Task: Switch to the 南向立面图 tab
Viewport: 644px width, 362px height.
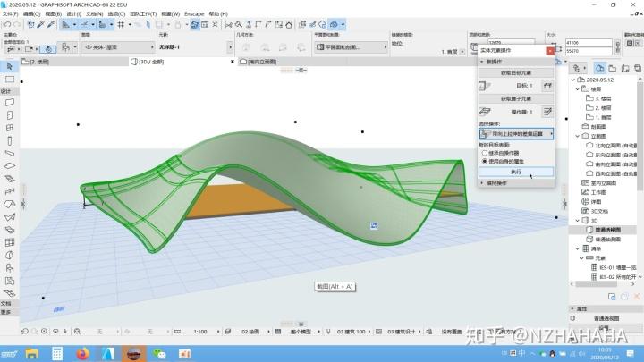Action: [x=258, y=62]
